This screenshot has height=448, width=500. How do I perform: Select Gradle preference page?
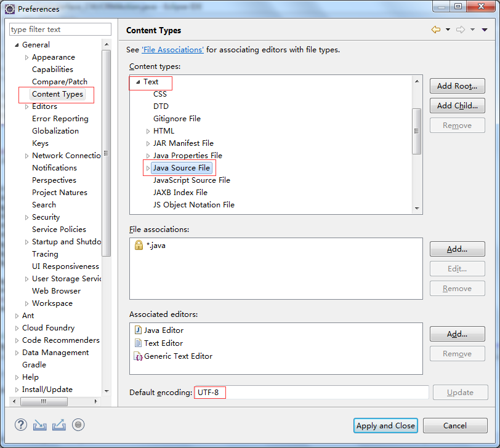pyautogui.click(x=34, y=365)
